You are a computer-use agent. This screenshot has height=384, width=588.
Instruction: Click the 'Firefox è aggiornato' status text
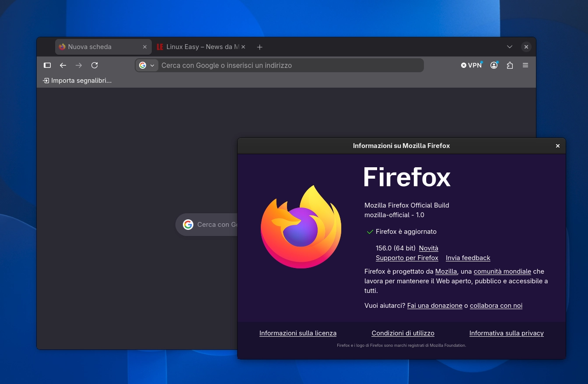[406, 232]
